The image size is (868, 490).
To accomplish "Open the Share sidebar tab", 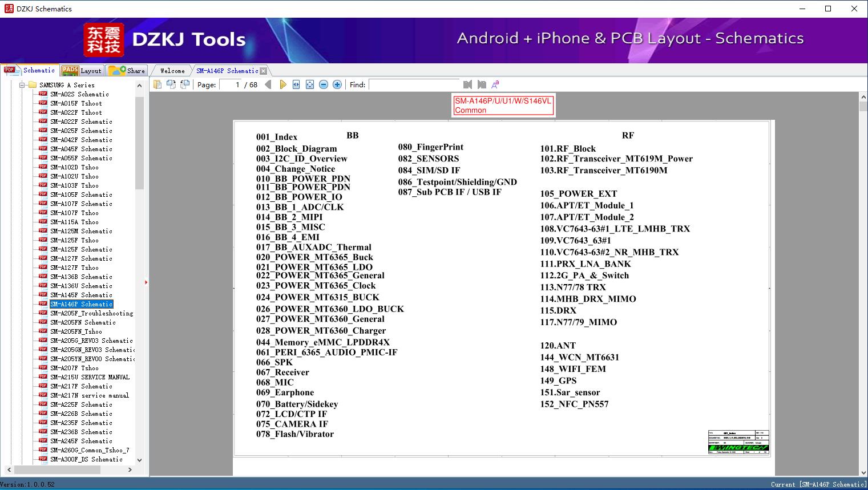I will pyautogui.click(x=127, y=71).
